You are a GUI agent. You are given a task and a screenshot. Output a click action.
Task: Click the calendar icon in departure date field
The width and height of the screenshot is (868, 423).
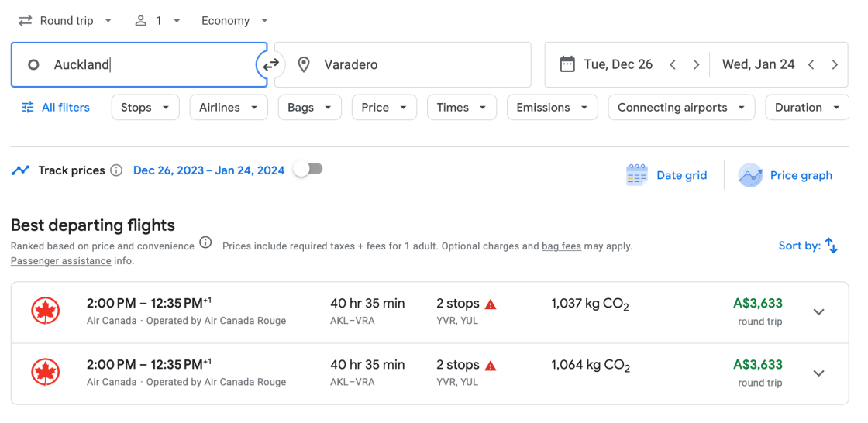(567, 64)
